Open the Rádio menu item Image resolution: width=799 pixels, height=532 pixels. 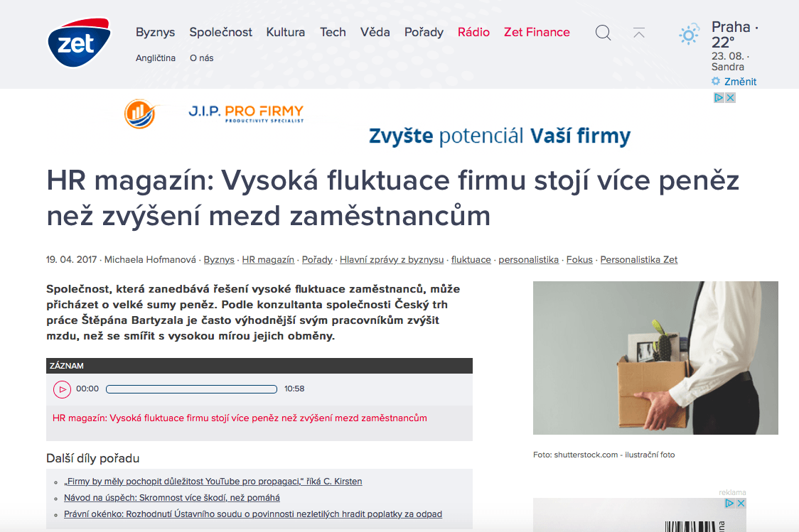[473, 32]
